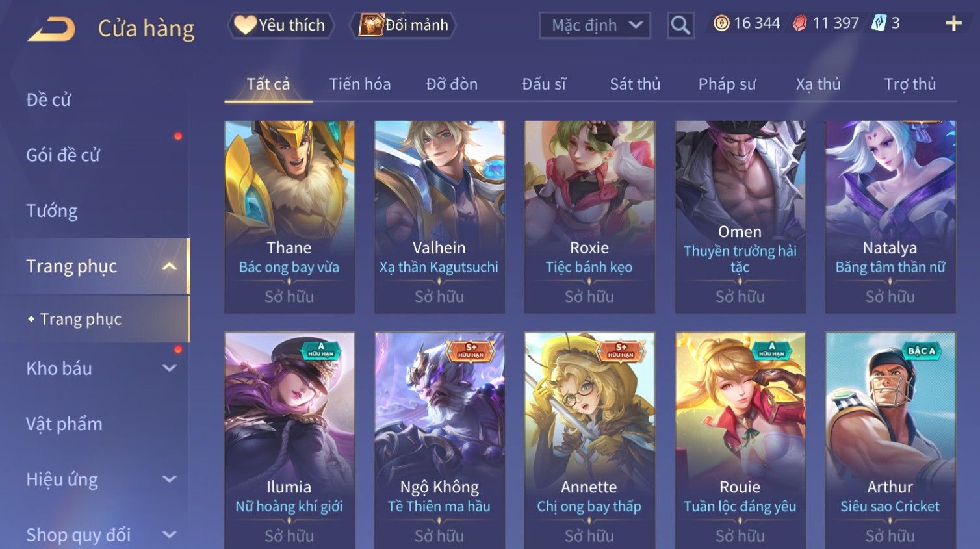The image size is (980, 549).
Task: Click the blue voucher ticket icon
Action: pyautogui.click(x=879, y=23)
